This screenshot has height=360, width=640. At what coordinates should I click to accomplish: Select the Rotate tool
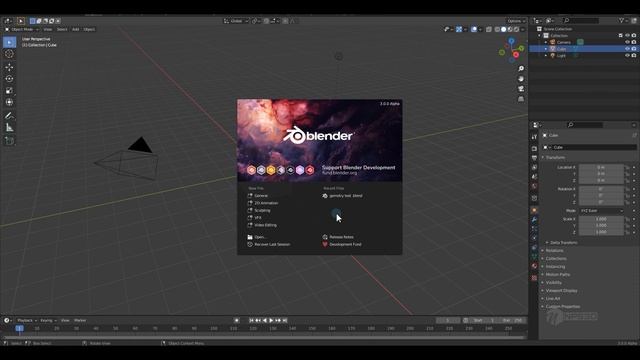pyautogui.click(x=9, y=79)
